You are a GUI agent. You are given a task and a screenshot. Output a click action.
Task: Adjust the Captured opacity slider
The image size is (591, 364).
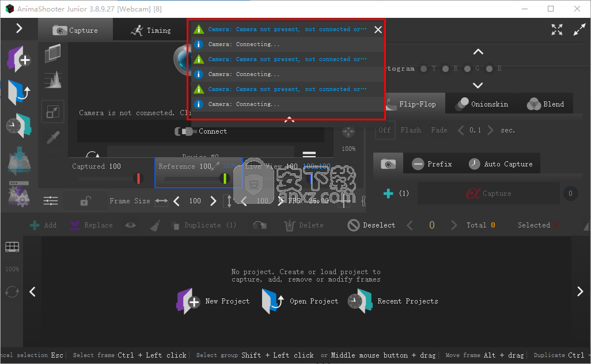point(138,178)
